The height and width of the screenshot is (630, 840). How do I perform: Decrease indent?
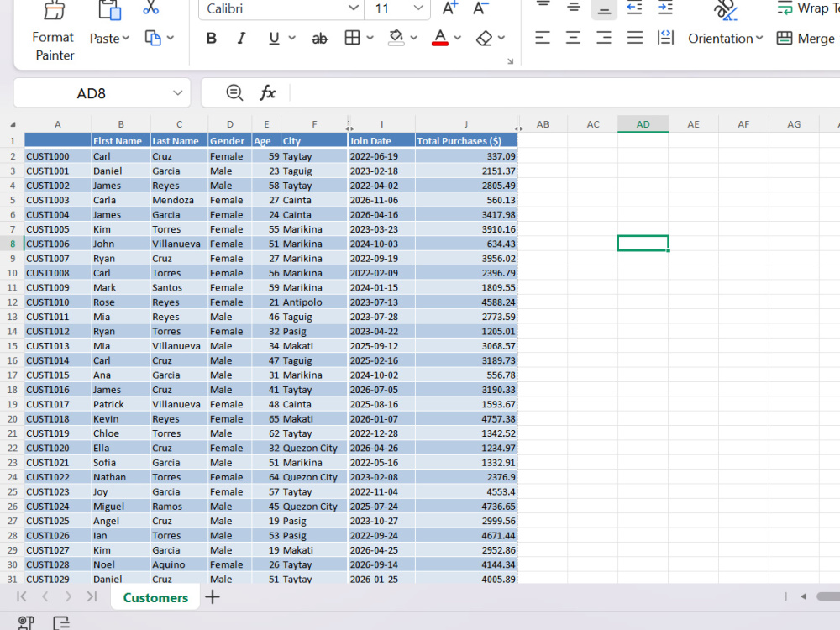(634, 7)
